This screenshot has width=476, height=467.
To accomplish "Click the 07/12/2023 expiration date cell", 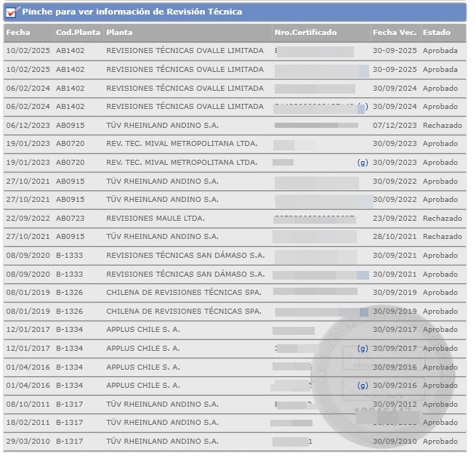I will pyautogui.click(x=395, y=125).
